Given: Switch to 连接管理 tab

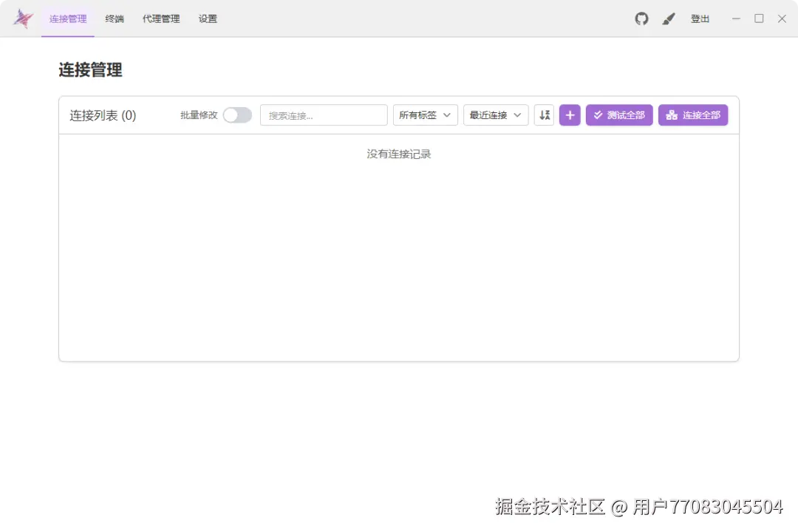Looking at the screenshot, I should (68, 18).
